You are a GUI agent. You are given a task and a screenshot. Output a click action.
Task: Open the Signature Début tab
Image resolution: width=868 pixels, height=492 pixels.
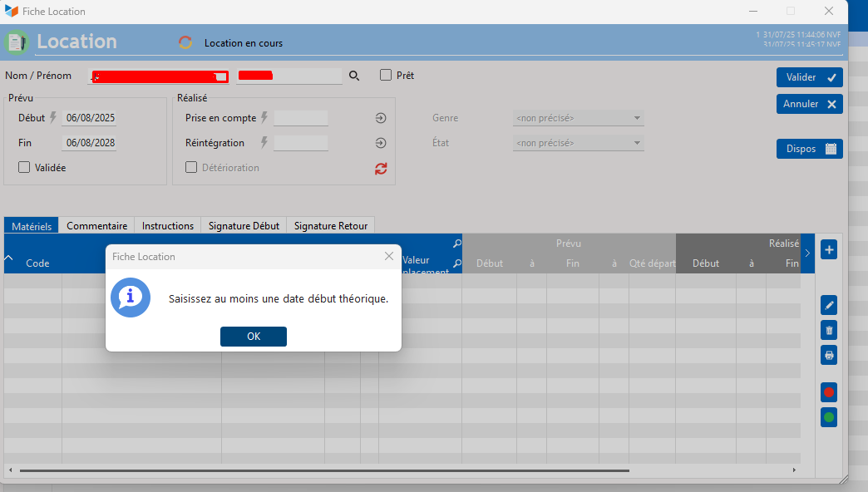(244, 226)
